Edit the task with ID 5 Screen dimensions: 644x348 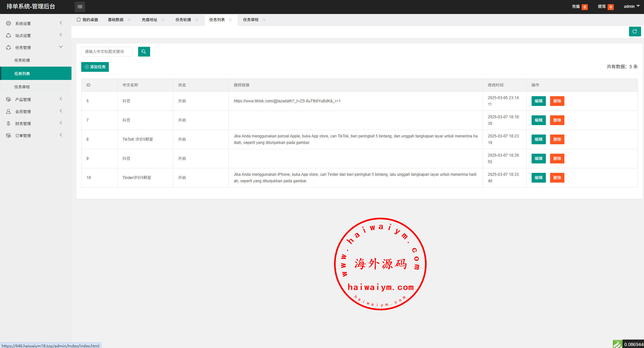538,101
